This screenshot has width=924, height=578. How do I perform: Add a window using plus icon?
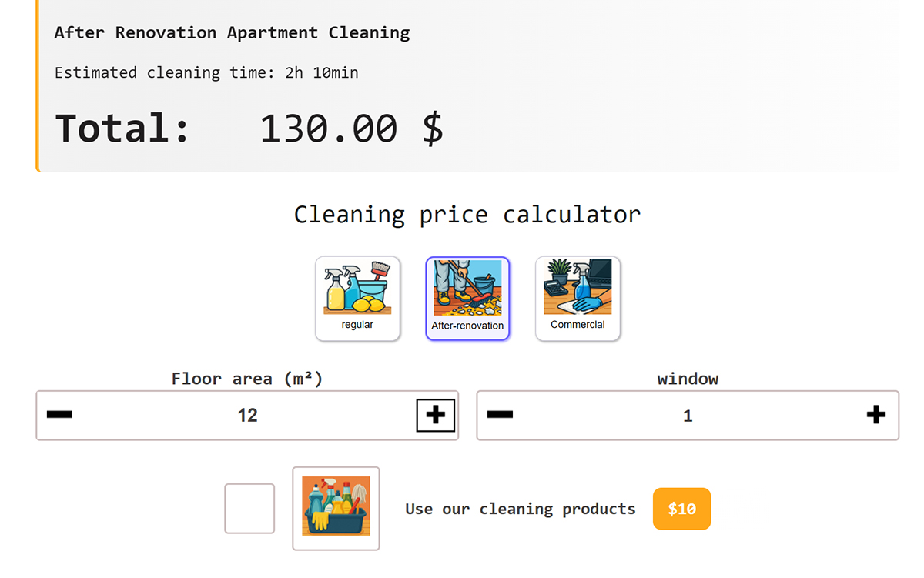click(x=876, y=415)
